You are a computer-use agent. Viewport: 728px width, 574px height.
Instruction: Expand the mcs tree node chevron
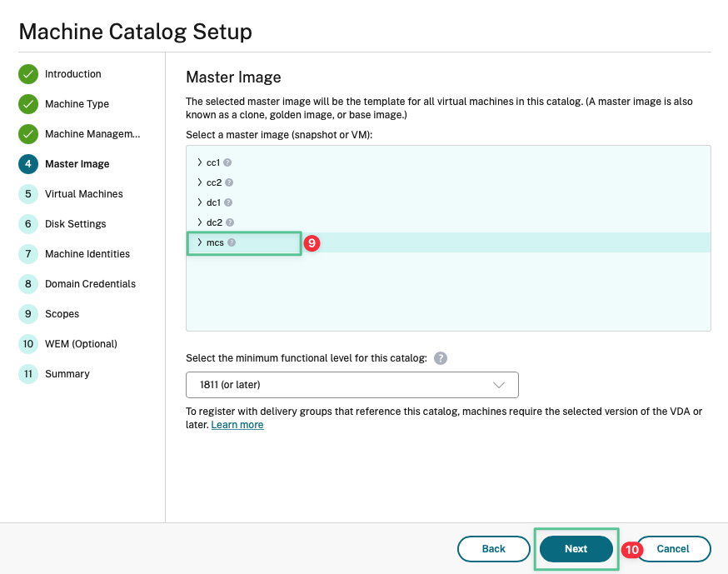[200, 242]
